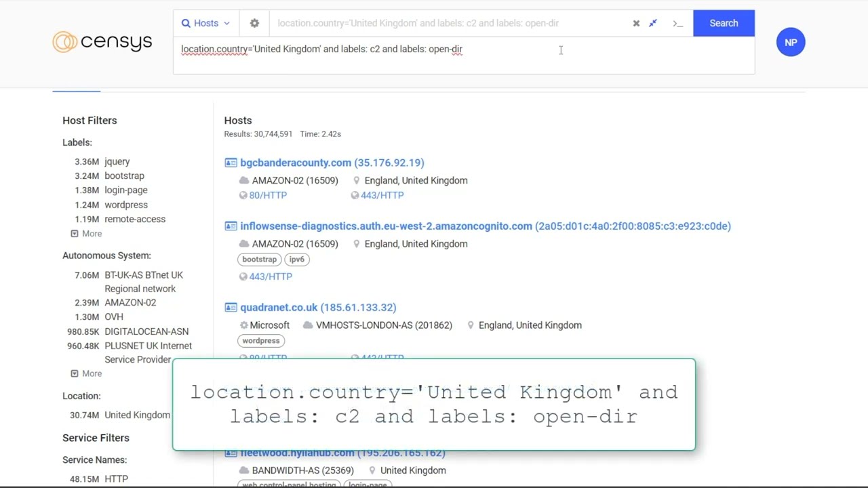Filter by HTTP service name
Screen dimensions: 868x488
116,479
